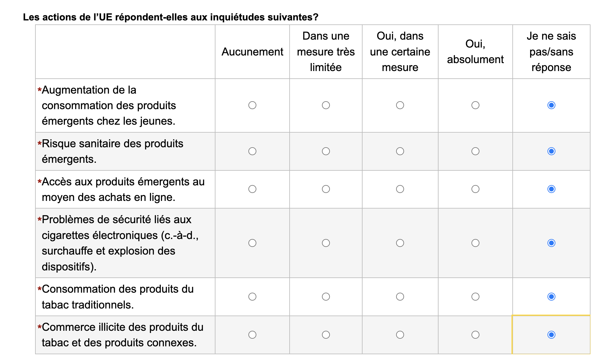Select 'Aucunement' for Augmentation de la consommation row
Viewport: 614px width, 364px height.
252,105
